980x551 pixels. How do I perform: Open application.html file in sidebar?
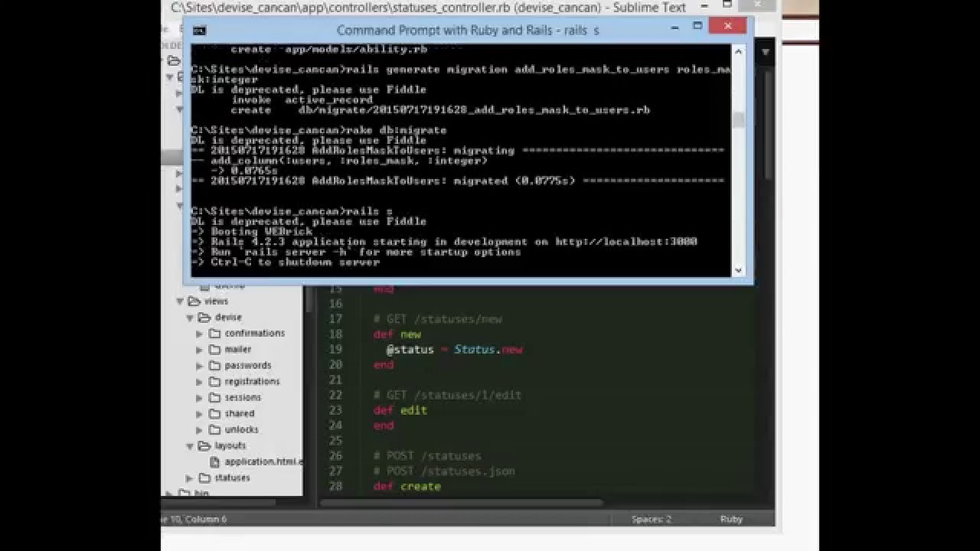[x=263, y=462]
